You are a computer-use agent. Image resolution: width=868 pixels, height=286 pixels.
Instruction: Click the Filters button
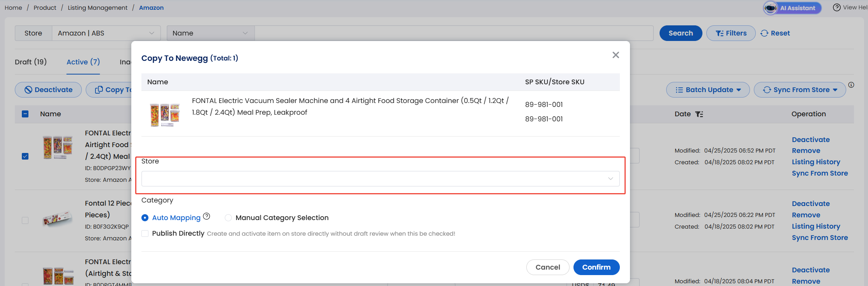[x=731, y=33]
